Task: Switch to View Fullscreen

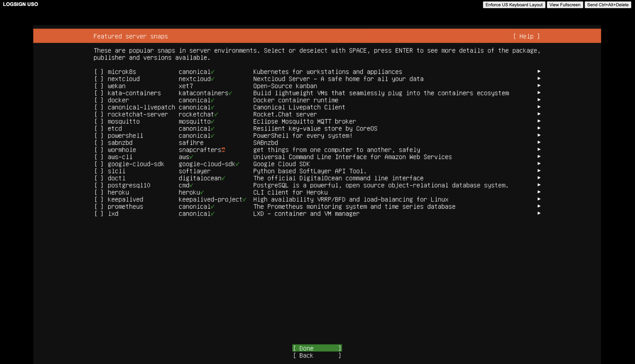Action: [x=565, y=5]
